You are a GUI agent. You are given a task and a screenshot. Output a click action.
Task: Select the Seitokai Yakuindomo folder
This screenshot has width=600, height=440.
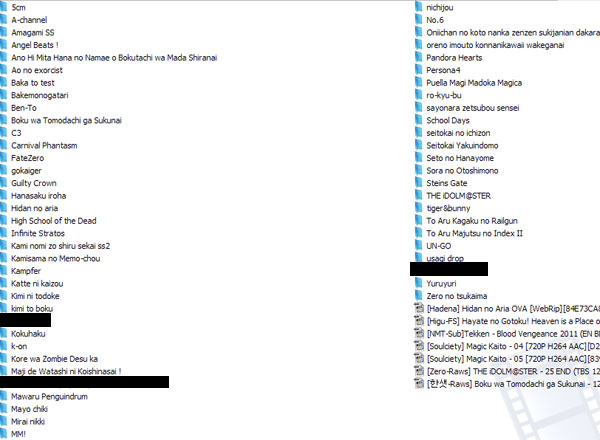pyautogui.click(x=462, y=145)
